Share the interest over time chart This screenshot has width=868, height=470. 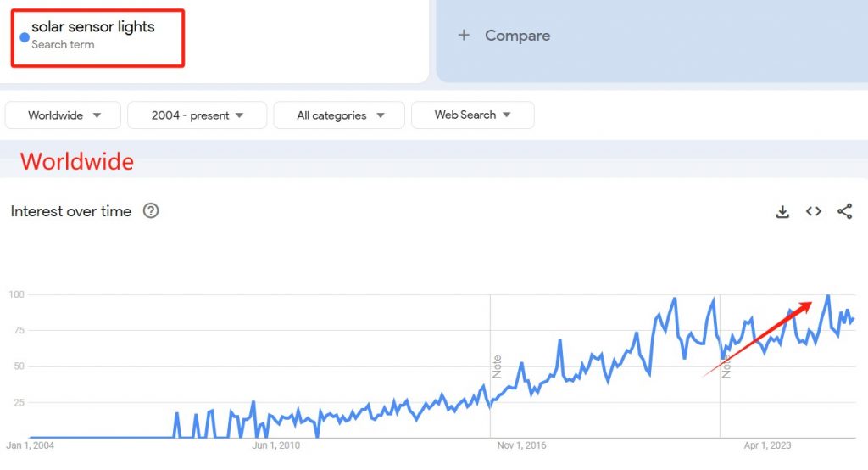click(x=845, y=211)
